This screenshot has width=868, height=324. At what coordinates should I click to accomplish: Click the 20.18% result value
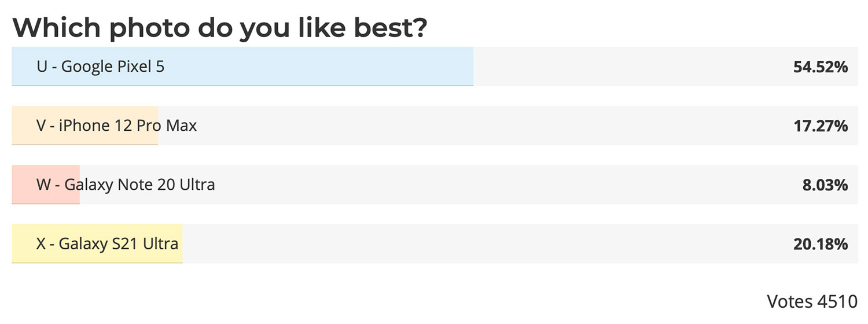821,244
